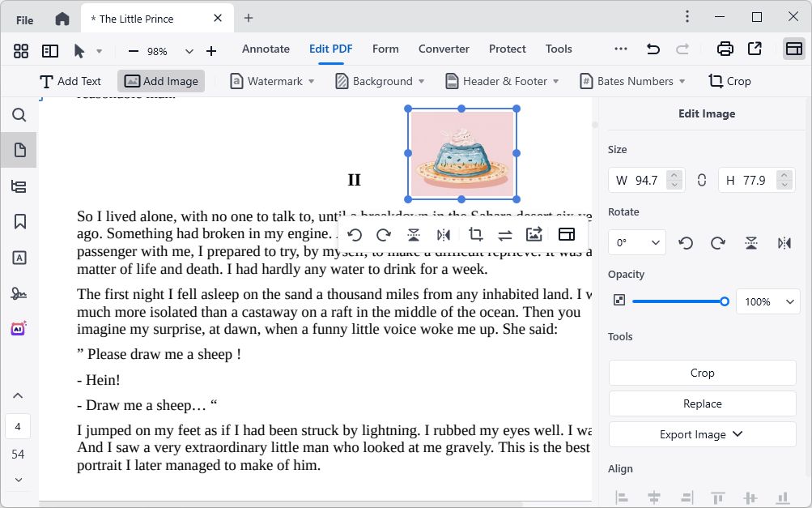The width and height of the screenshot is (812, 508).
Task: Click the Opacity slider handle
Action: [x=725, y=301]
